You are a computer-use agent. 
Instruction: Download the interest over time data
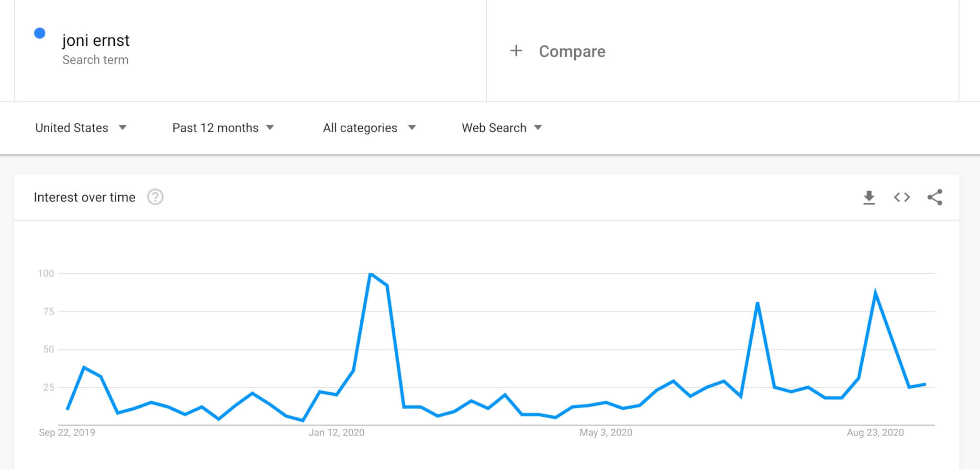869,197
